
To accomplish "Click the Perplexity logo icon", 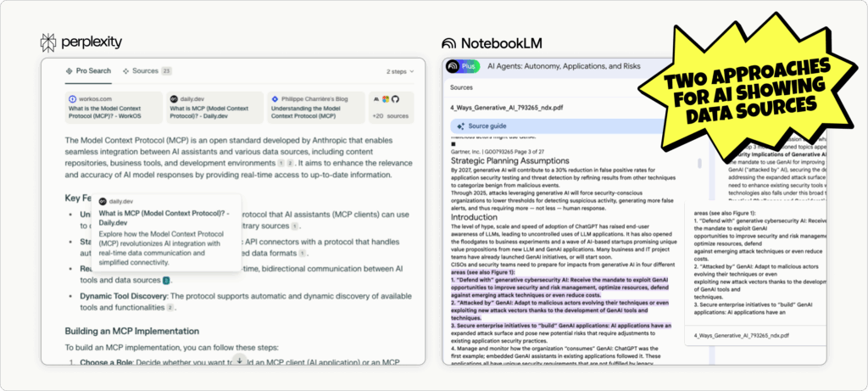I will 48,42.
